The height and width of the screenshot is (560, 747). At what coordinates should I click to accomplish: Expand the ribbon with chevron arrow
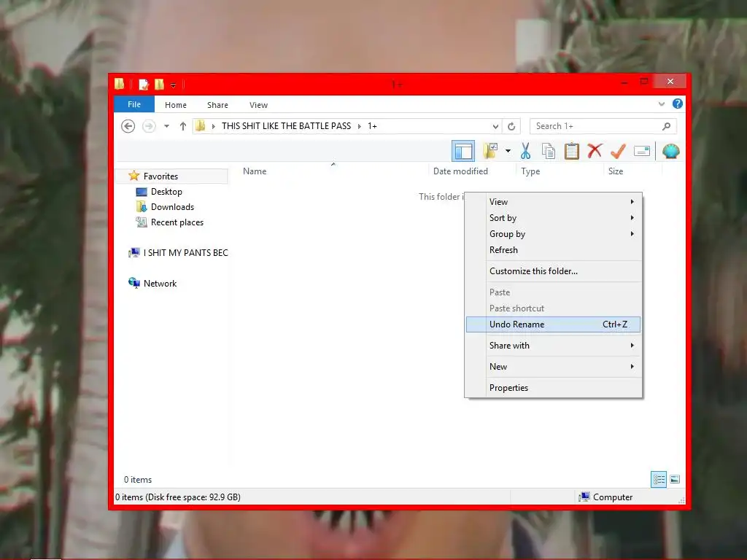click(x=661, y=104)
